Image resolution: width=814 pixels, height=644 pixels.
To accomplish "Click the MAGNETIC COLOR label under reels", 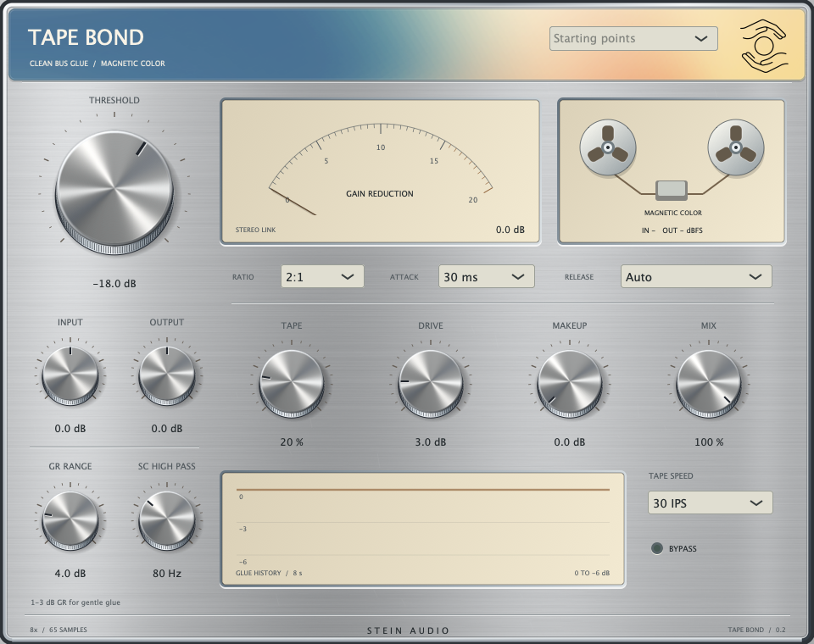I will point(672,213).
